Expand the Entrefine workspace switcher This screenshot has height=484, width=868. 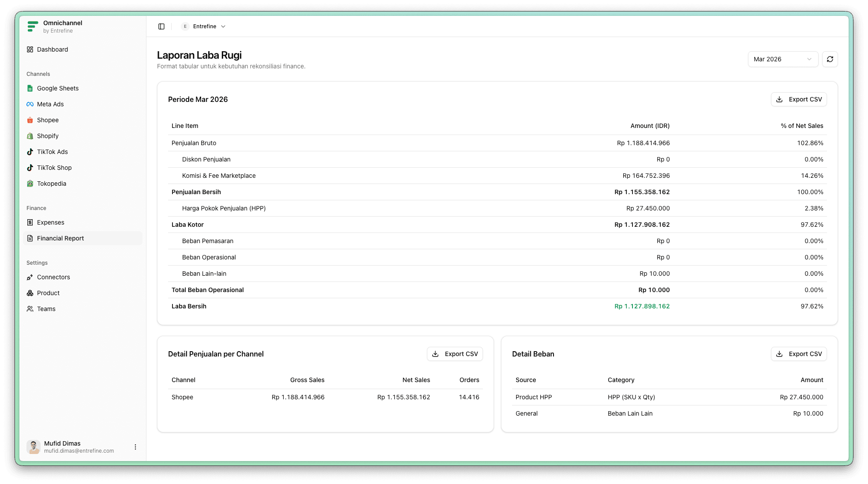pos(204,26)
